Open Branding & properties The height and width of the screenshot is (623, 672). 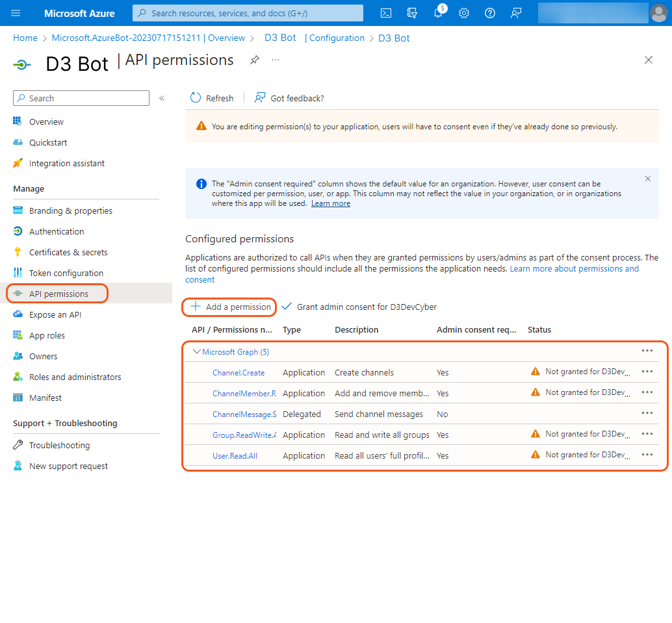pyautogui.click(x=71, y=211)
